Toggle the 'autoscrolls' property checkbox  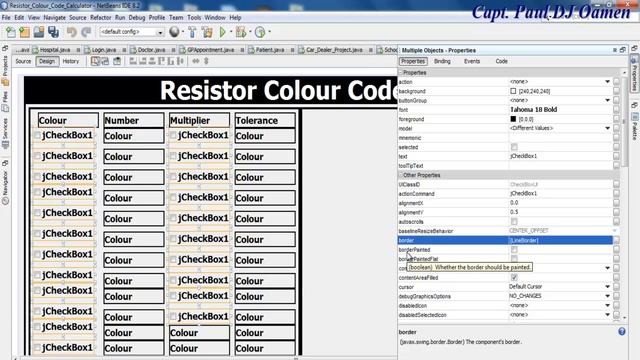(x=514, y=222)
